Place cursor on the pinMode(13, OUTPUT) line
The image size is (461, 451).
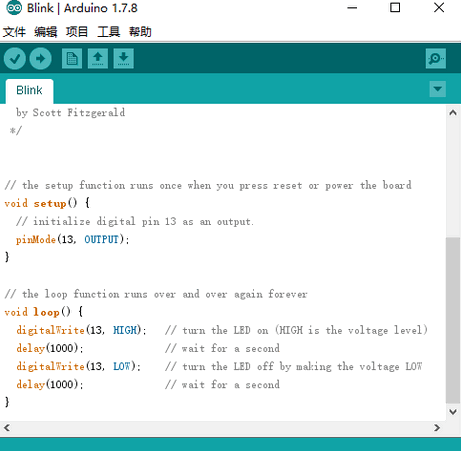click(x=73, y=239)
